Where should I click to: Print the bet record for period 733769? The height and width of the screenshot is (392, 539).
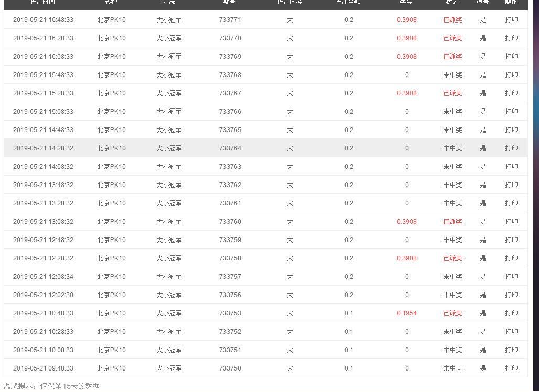[x=511, y=57]
